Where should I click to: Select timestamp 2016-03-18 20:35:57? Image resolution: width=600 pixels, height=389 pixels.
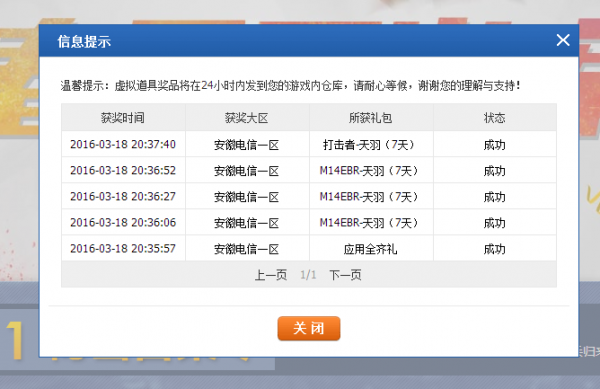pos(123,248)
